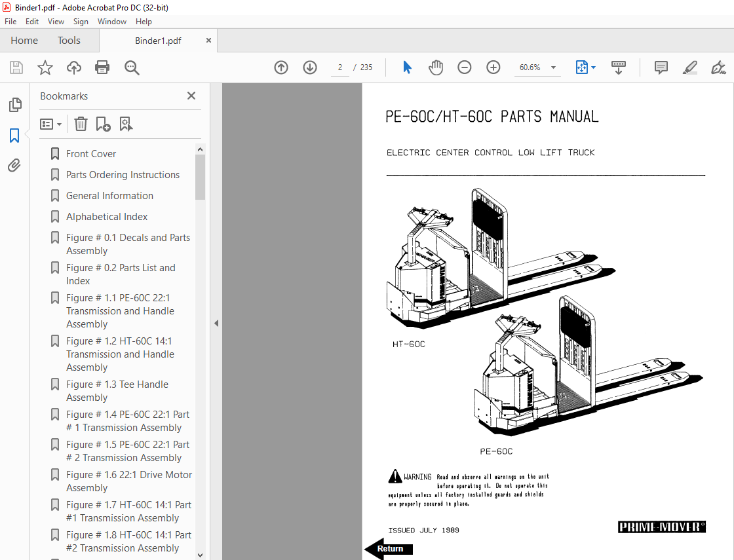Screen dimensions: 734x560
Task: Print the document
Action: [x=102, y=67]
